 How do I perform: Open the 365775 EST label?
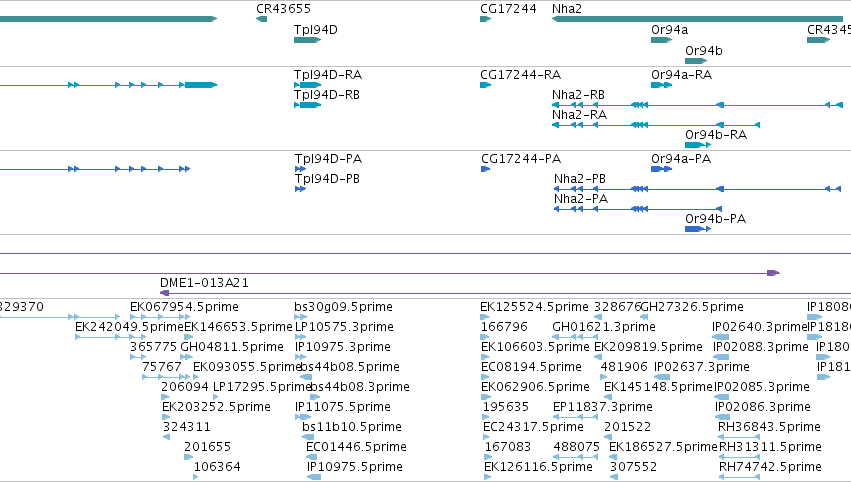tap(154, 347)
